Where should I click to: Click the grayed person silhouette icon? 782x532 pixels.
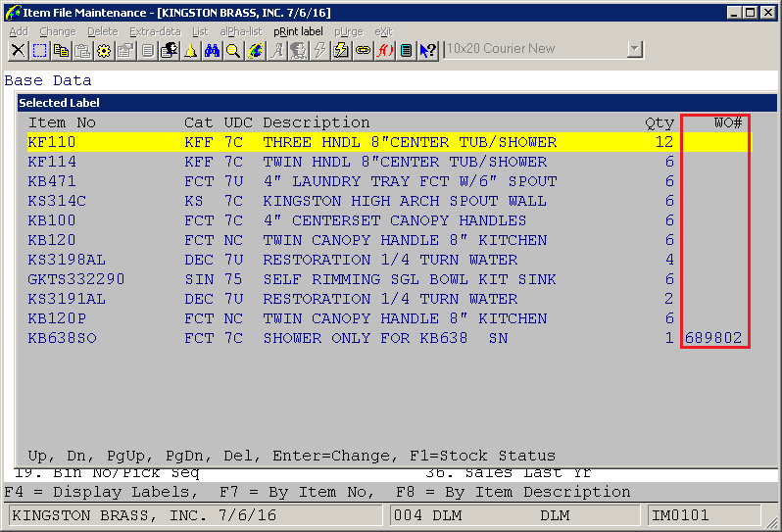click(x=298, y=50)
